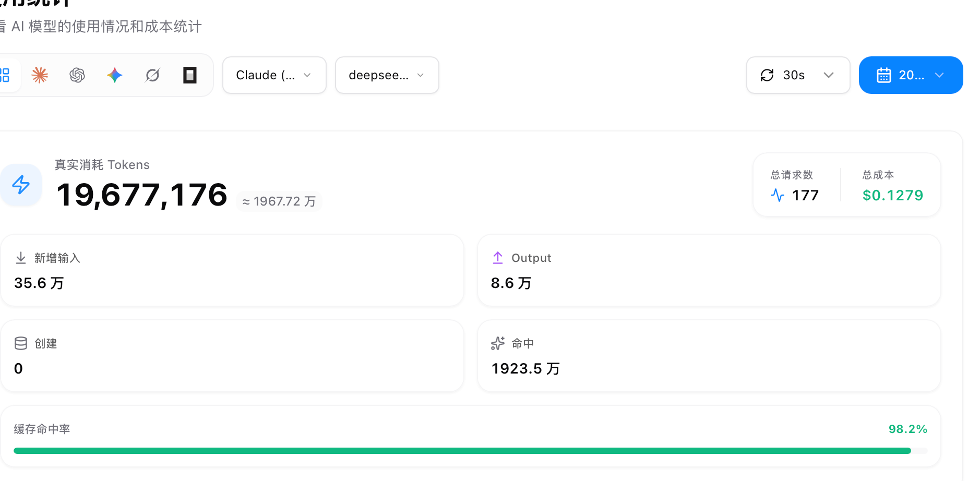This screenshot has width=980, height=481.
Task: Select the OpenAI logo provider filter
Action: tap(77, 75)
